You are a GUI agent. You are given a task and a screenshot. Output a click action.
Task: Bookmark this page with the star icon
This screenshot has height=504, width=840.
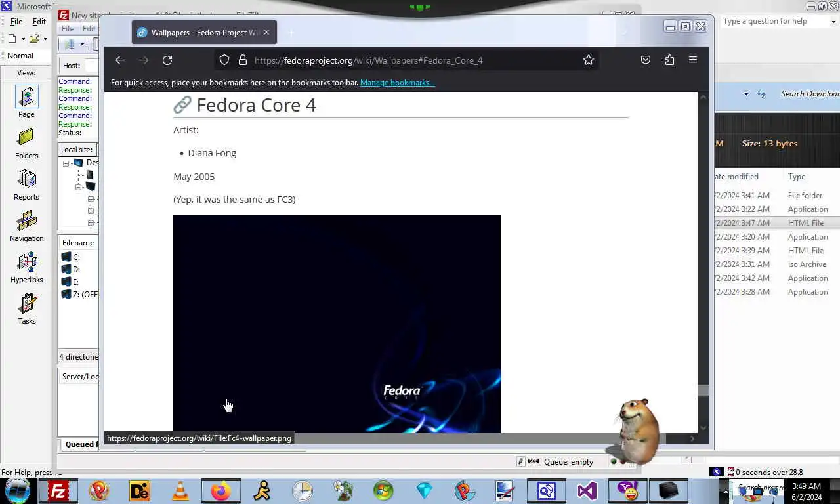(589, 60)
